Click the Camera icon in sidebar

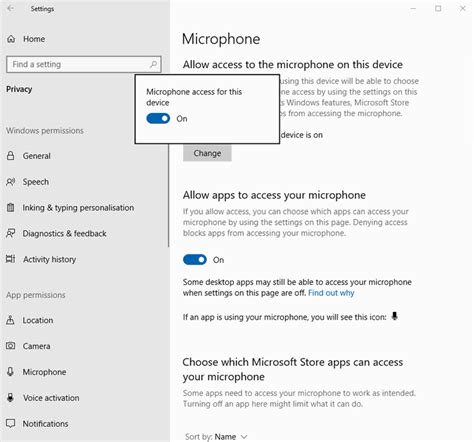coord(11,346)
